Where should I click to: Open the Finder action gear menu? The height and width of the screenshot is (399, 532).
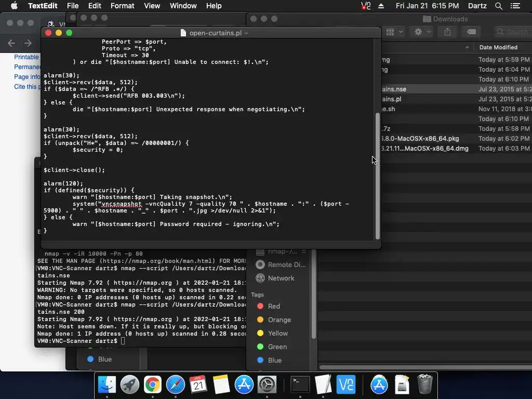pyautogui.click(x=422, y=32)
